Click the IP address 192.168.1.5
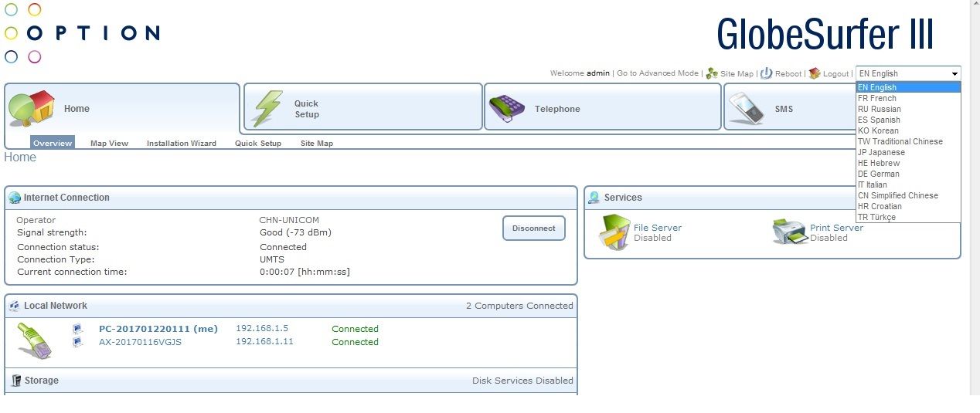 (x=262, y=329)
